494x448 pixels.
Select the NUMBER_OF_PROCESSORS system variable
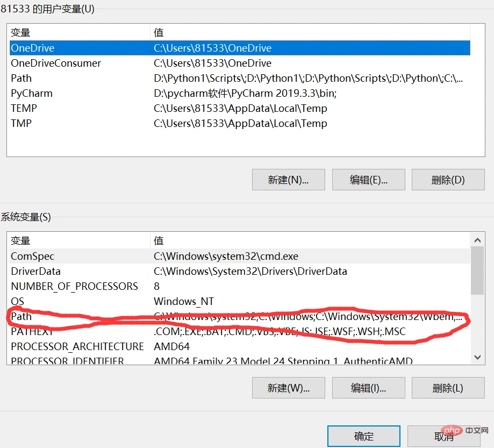click(x=240, y=286)
